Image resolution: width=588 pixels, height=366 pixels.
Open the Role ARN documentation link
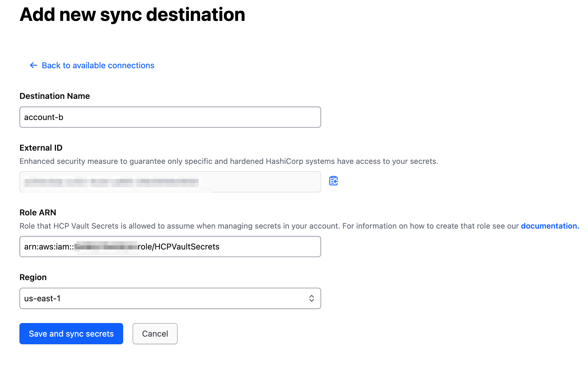pos(550,226)
